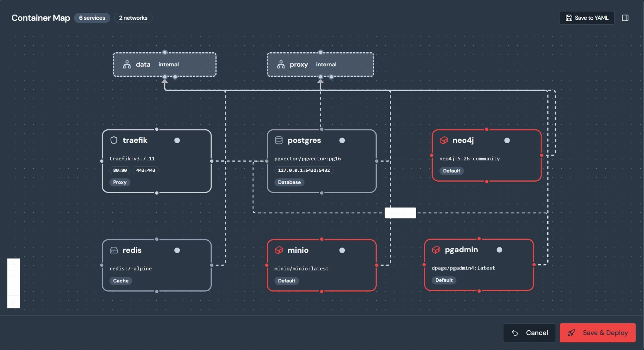This screenshot has width=644, height=350.
Task: Click the pgvector/pgvector:pg16 image text
Action: [308, 159]
